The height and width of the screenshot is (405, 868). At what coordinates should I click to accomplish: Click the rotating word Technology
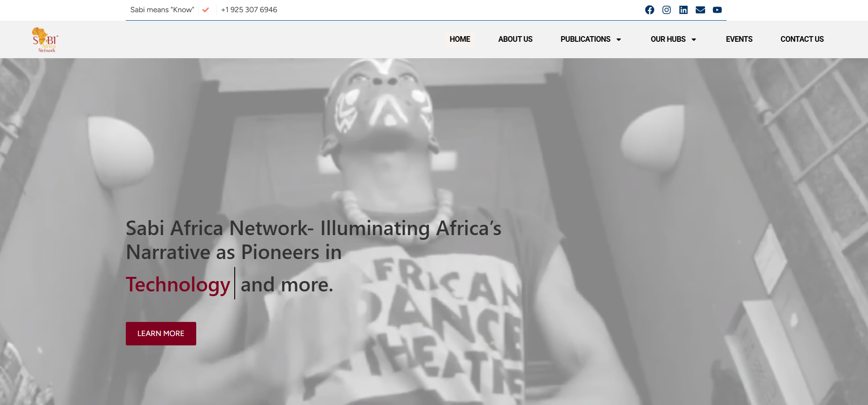click(178, 285)
